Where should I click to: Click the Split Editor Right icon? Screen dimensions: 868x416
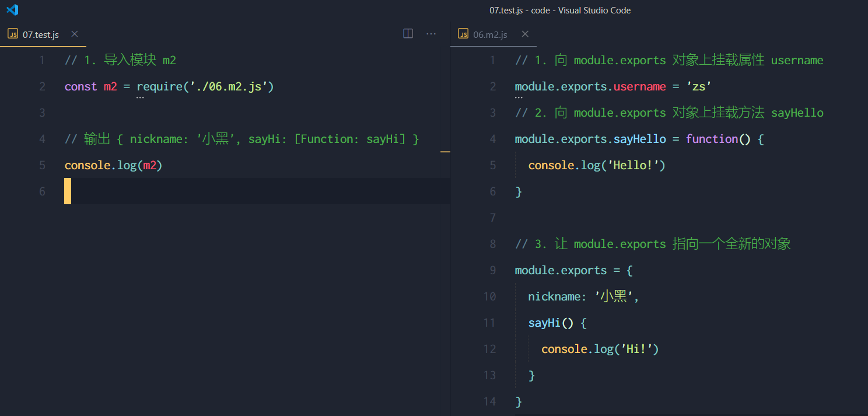(408, 34)
